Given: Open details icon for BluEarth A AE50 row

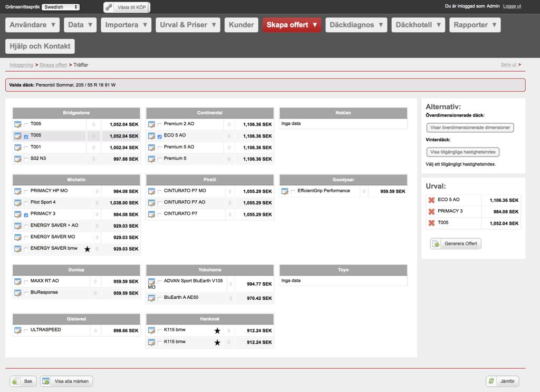Looking at the screenshot, I should click(151, 298).
